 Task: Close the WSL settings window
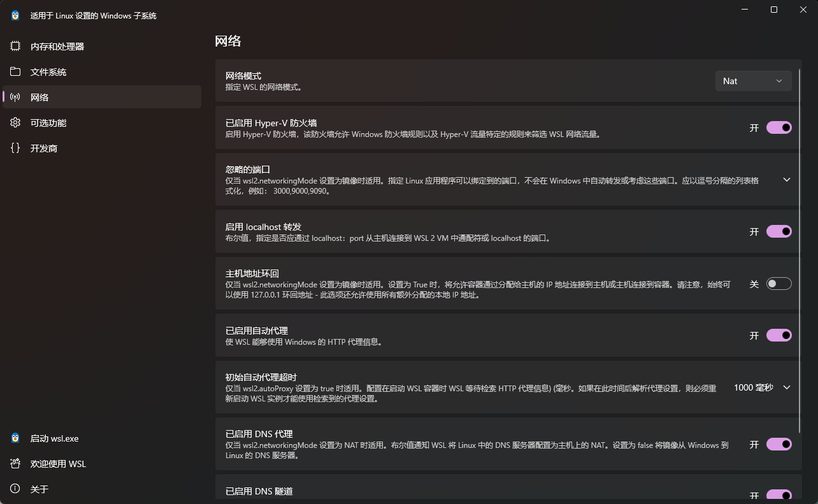coord(803,10)
